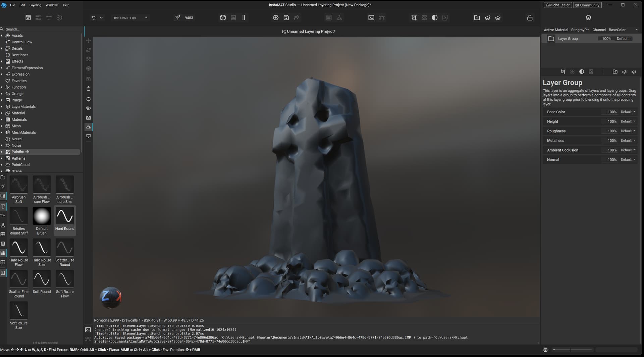Toggle the half-circle contrast icon in top toolbar
Image resolution: width=644 pixels, height=357 pixels.
(435, 18)
